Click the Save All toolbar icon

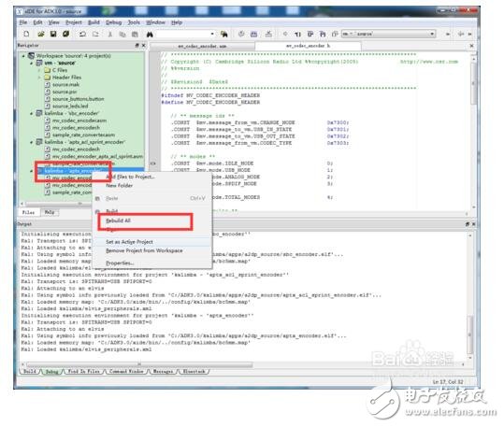tap(65, 34)
